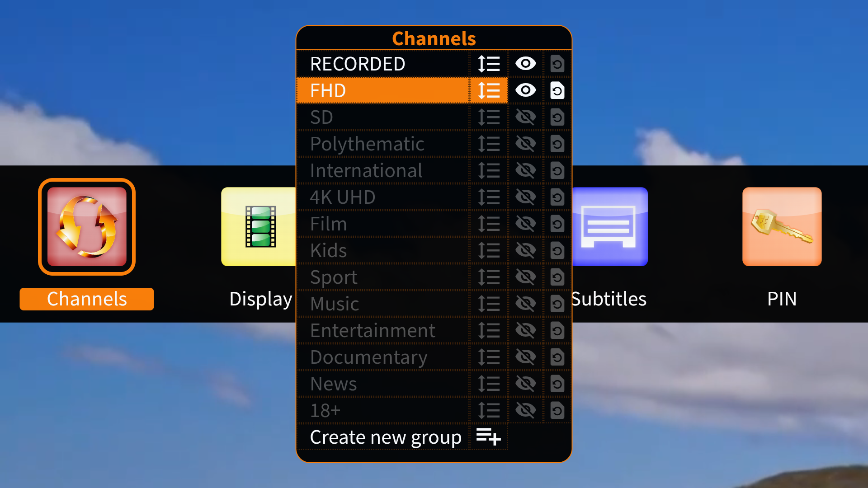Click reorder icon for RECORDED group
Image resolution: width=868 pixels, height=488 pixels.
click(x=489, y=64)
